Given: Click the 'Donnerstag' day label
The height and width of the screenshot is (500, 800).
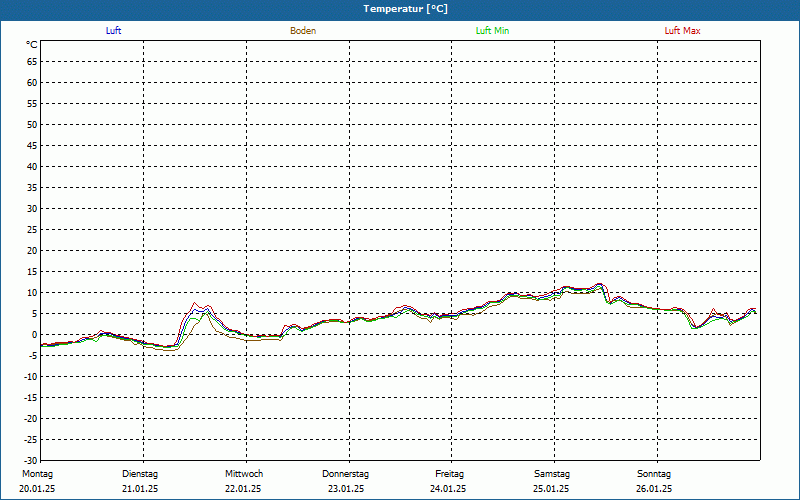Looking at the screenshot, I should pos(345,474).
